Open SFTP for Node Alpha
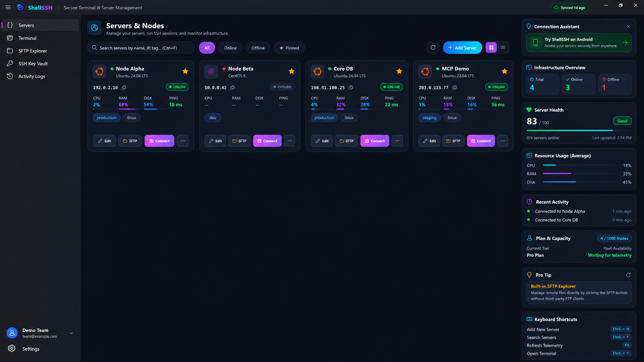Screen dimensions: 644x362 (x=130, y=141)
